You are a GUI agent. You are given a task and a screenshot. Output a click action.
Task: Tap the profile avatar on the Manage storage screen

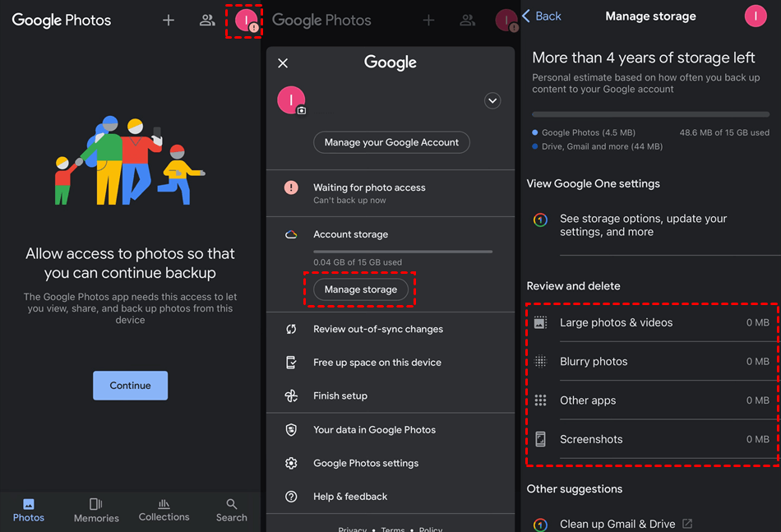[755, 16]
